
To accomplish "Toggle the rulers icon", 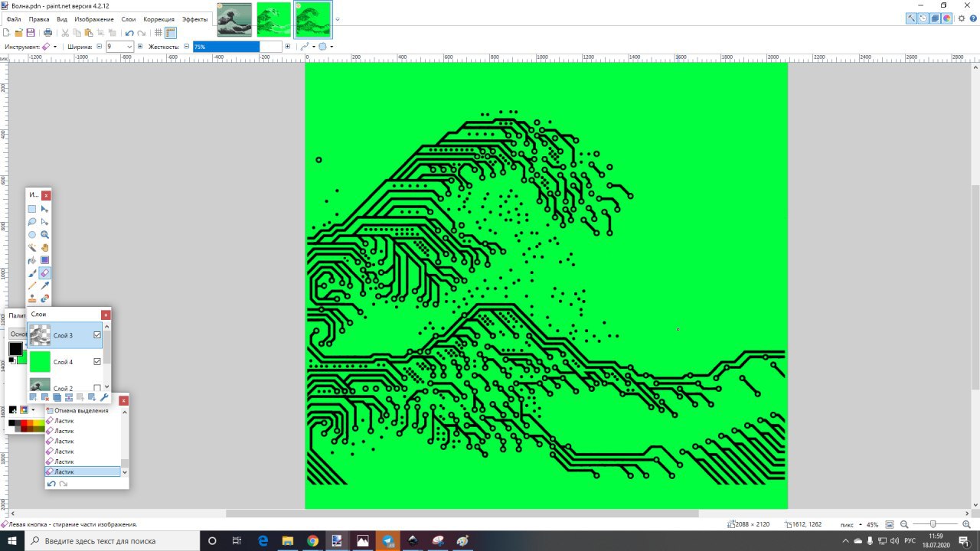I will (171, 33).
